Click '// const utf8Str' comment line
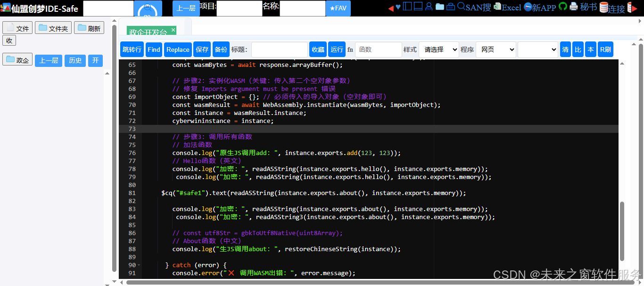 pos(257,233)
